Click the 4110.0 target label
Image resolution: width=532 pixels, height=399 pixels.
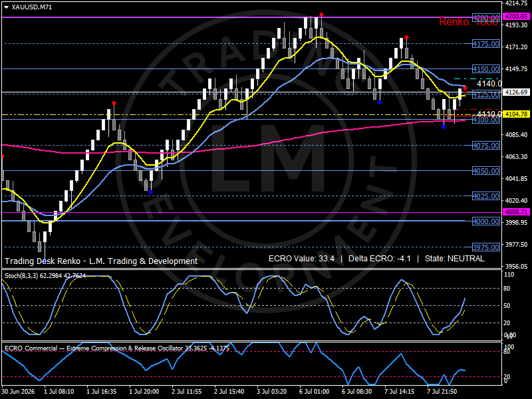pos(489,113)
